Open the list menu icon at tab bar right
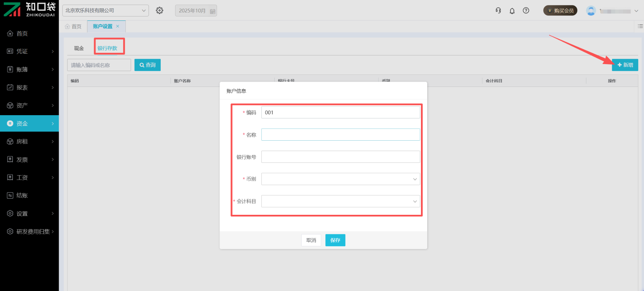Screen dimensions: 644x291 click(640, 26)
